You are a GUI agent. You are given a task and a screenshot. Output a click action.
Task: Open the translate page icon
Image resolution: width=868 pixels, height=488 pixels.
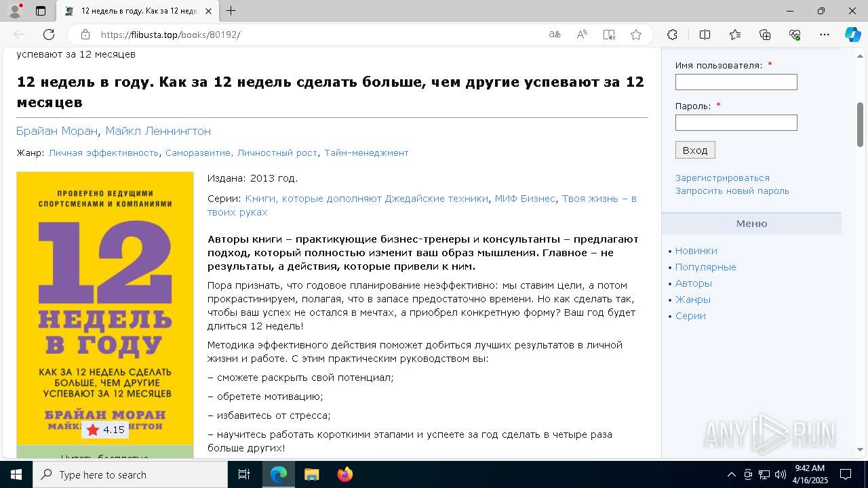(555, 35)
